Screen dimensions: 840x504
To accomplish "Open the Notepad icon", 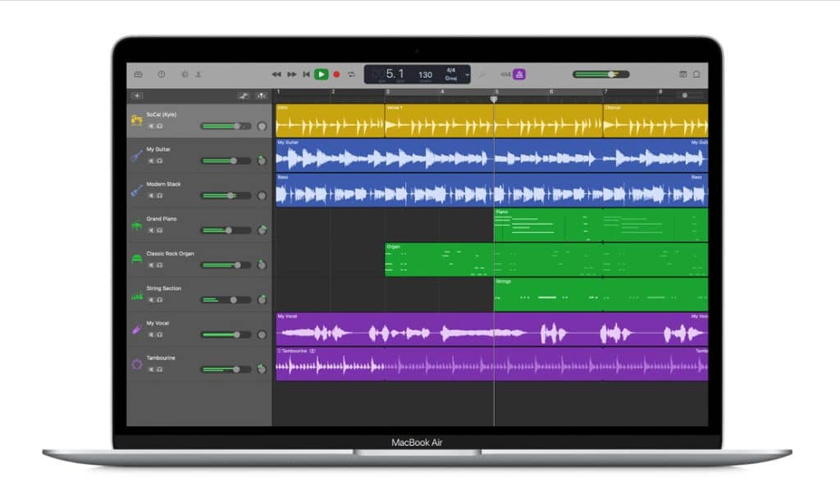I will 683,75.
